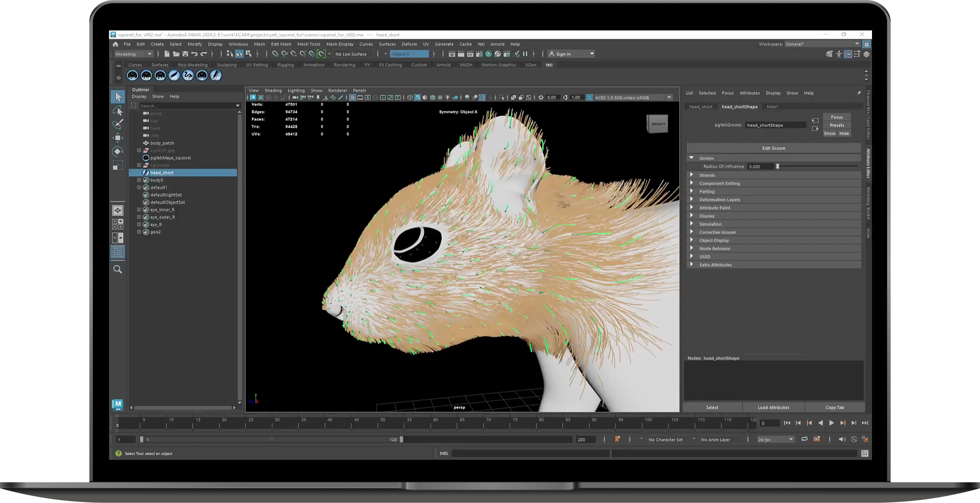
Task: Expand the body3 node in the Outliner
Action: [x=139, y=180]
